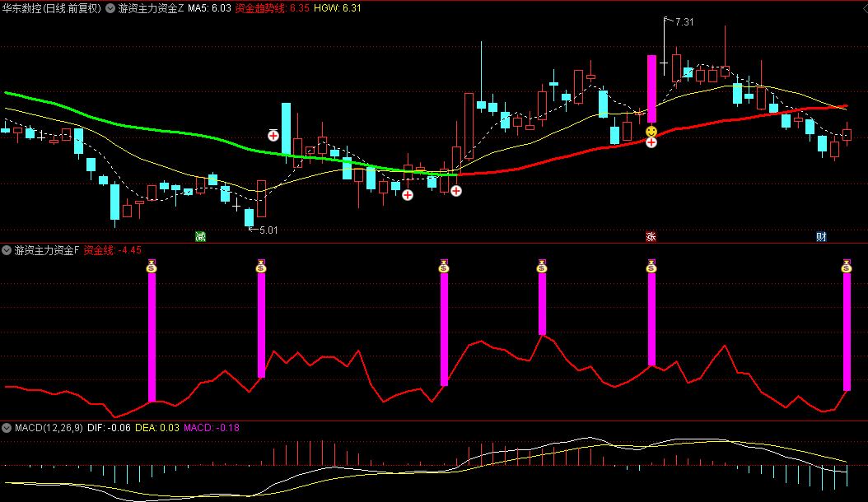The image size is (868, 502).
Task: Click the MACD(12,26,9) indicator name
Action: coord(49,428)
